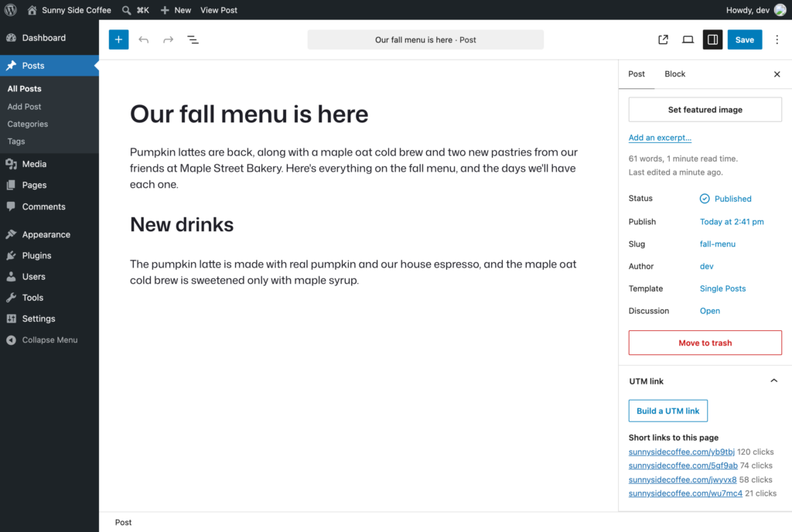This screenshot has height=532, width=792.
Task: Open the Tools menu
Action: (x=32, y=298)
